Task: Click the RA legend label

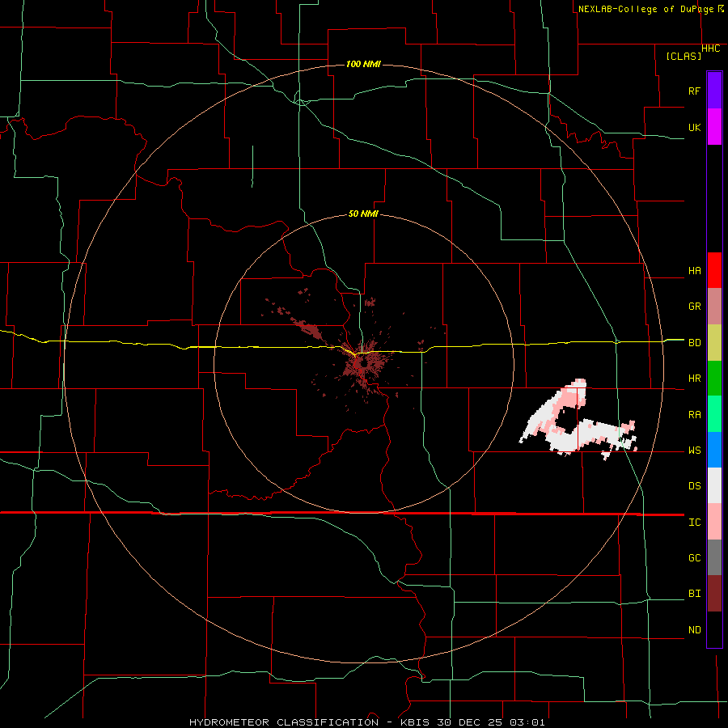Action: [x=694, y=415]
